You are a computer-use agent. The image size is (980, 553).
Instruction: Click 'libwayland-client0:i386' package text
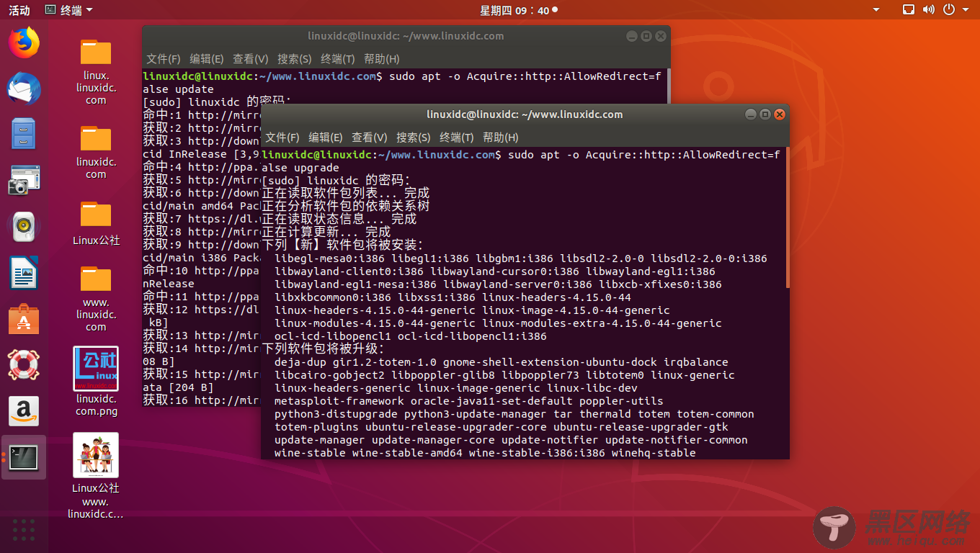coord(349,271)
